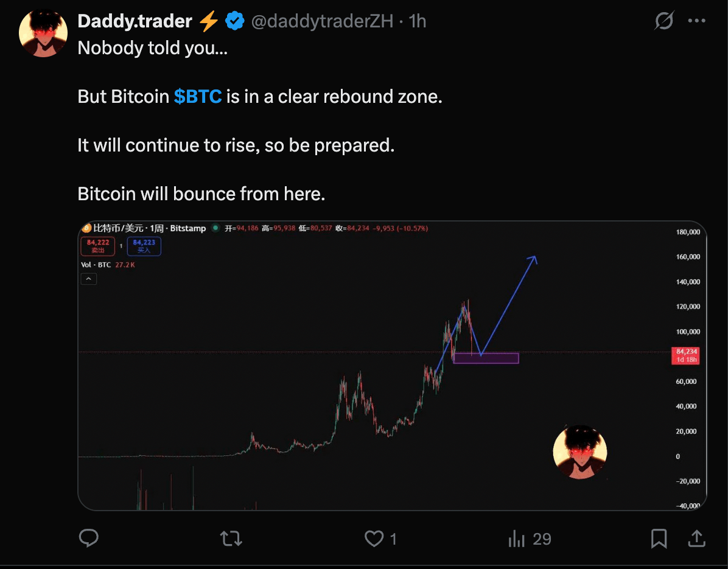Screen dimensions: 728x569
Task: Click the red 84,234 price label
Action: pos(686,355)
